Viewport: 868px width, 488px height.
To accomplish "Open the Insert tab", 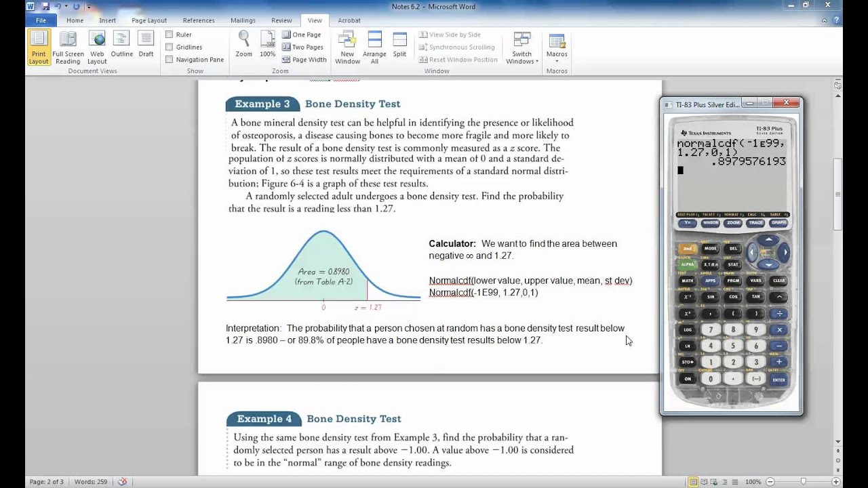I will (x=107, y=20).
